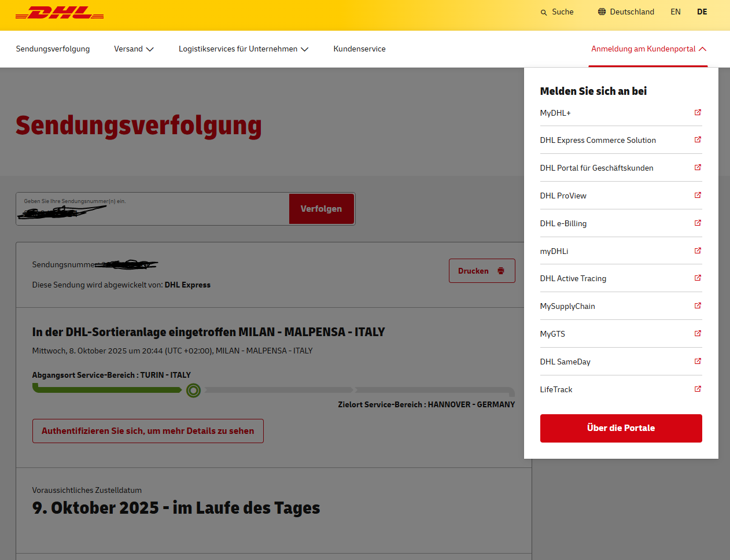Click external link icon next to MyDHL+
The width and height of the screenshot is (730, 560).
698,112
